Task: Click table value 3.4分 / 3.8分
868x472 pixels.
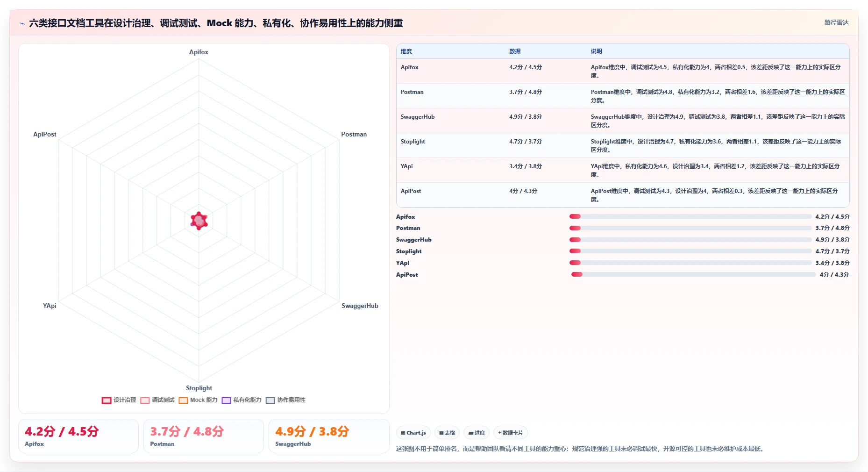Action: point(526,166)
